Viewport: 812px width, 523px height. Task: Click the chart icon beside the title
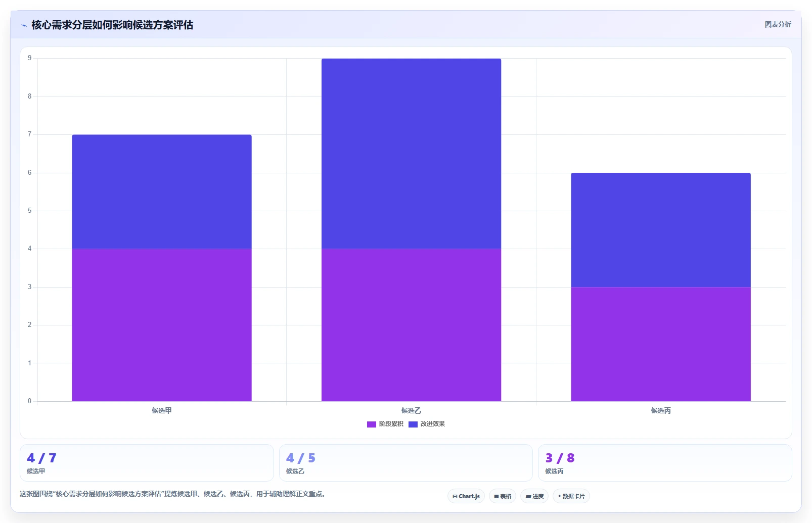(x=24, y=25)
